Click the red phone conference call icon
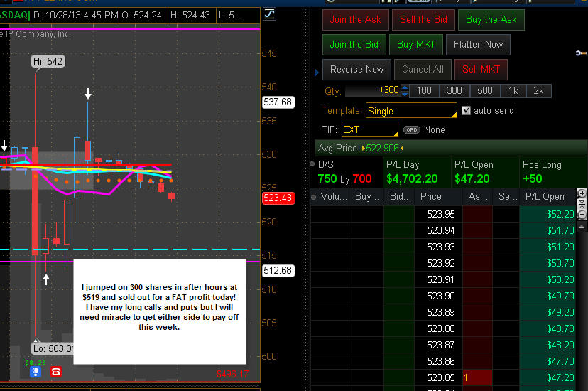Image resolution: width=588 pixels, height=391 pixels. (56, 372)
